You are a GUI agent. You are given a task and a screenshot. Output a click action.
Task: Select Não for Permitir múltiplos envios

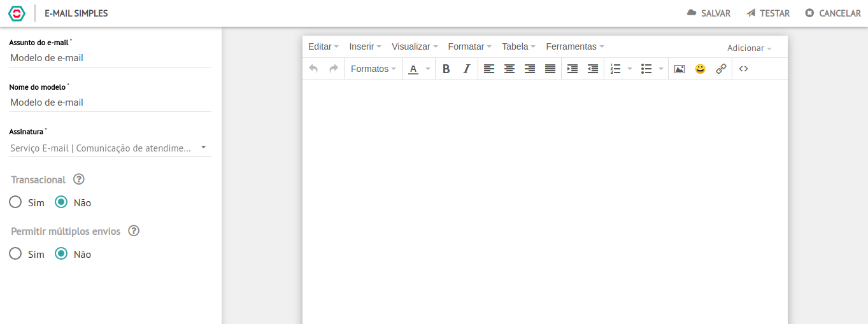tap(61, 254)
